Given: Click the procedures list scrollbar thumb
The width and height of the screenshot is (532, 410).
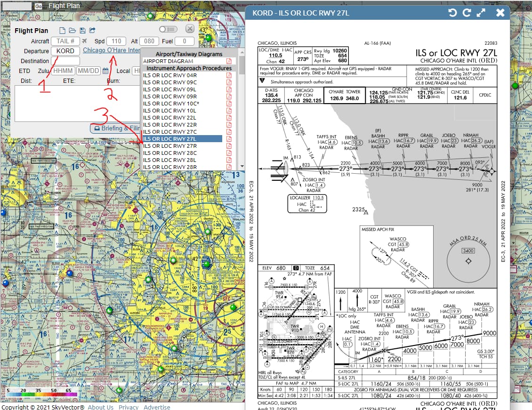Looking at the screenshot, I should pos(242,65).
